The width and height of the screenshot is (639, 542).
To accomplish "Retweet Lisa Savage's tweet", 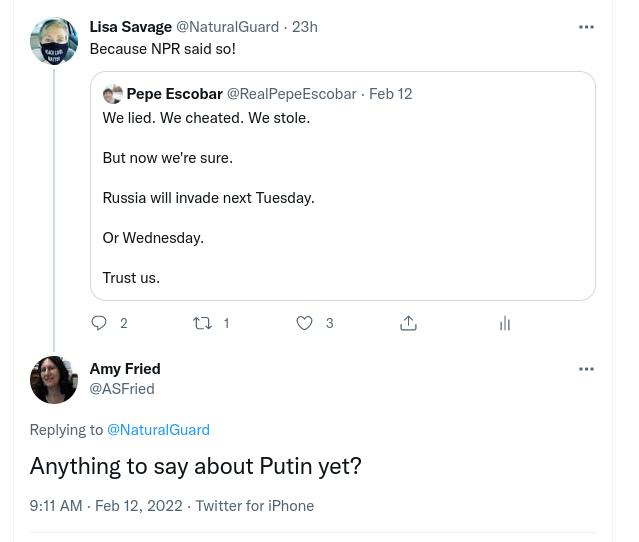I will click(x=203, y=323).
